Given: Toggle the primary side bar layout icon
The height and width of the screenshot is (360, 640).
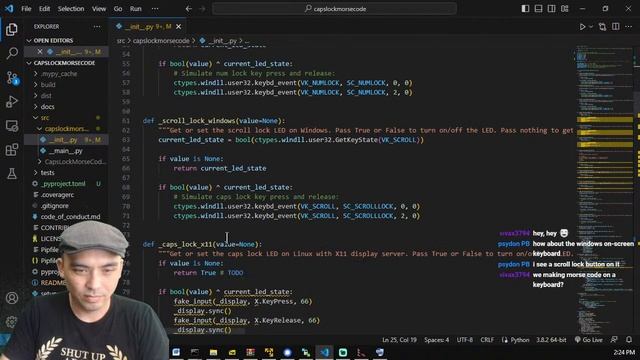Looking at the screenshot, I should [x=525, y=9].
